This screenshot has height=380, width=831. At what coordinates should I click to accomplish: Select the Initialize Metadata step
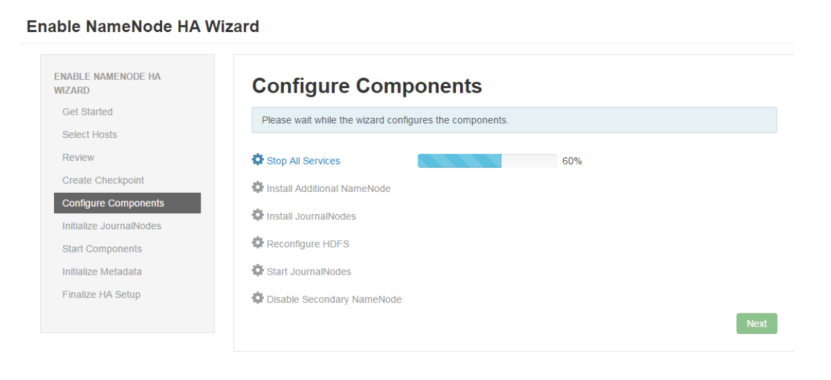pyautogui.click(x=102, y=271)
